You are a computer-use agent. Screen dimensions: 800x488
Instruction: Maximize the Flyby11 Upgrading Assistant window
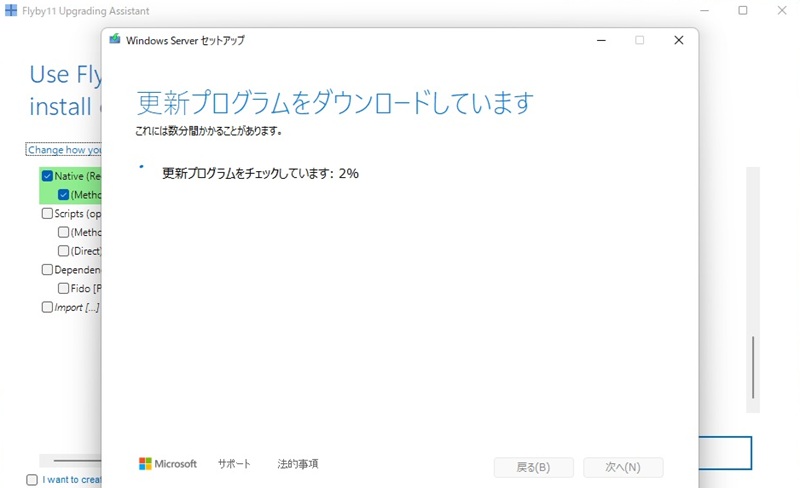743,11
